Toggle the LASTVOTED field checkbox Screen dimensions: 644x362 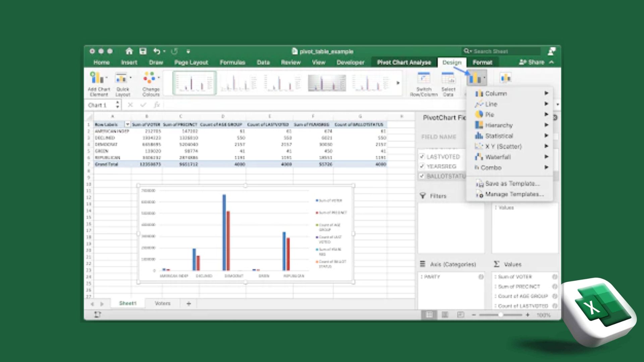tap(422, 157)
